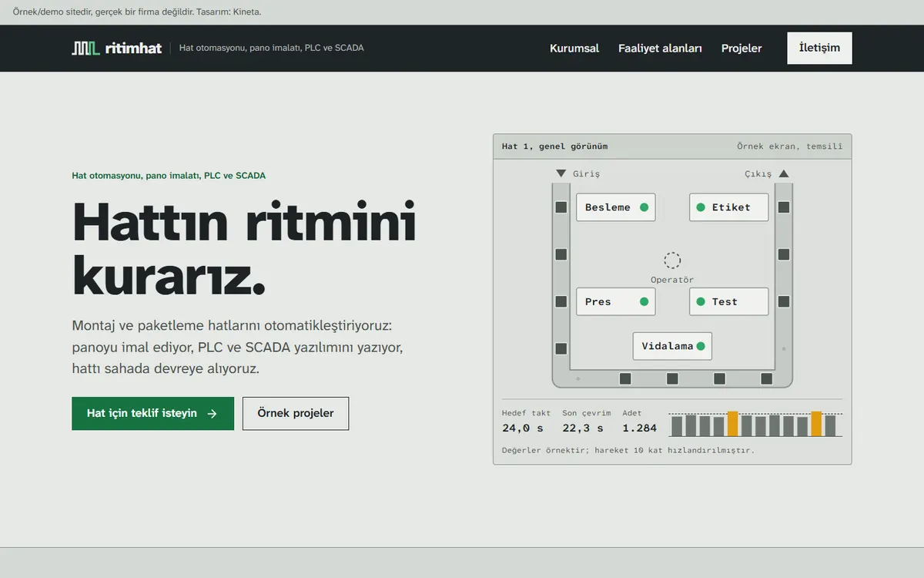Image resolution: width=924 pixels, height=578 pixels.
Task: Click the Son çevrim value 22,3 s
Action: [x=583, y=428]
